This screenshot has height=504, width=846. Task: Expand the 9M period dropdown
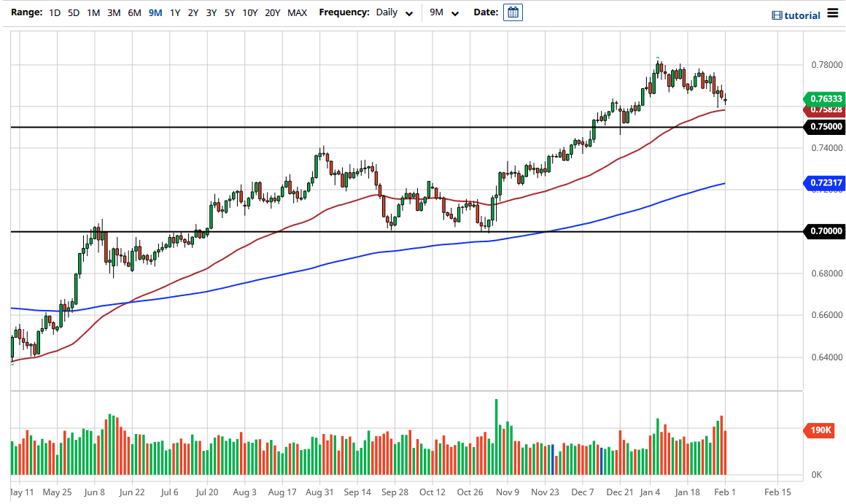444,12
